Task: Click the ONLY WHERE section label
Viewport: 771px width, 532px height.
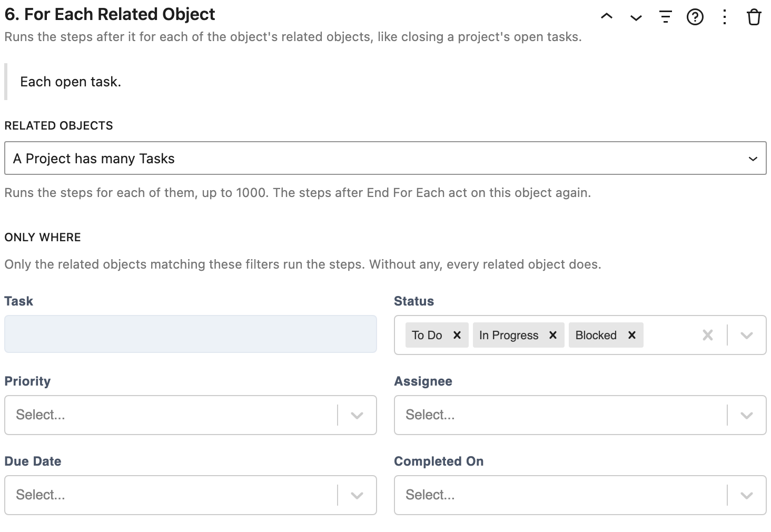Action: point(43,237)
